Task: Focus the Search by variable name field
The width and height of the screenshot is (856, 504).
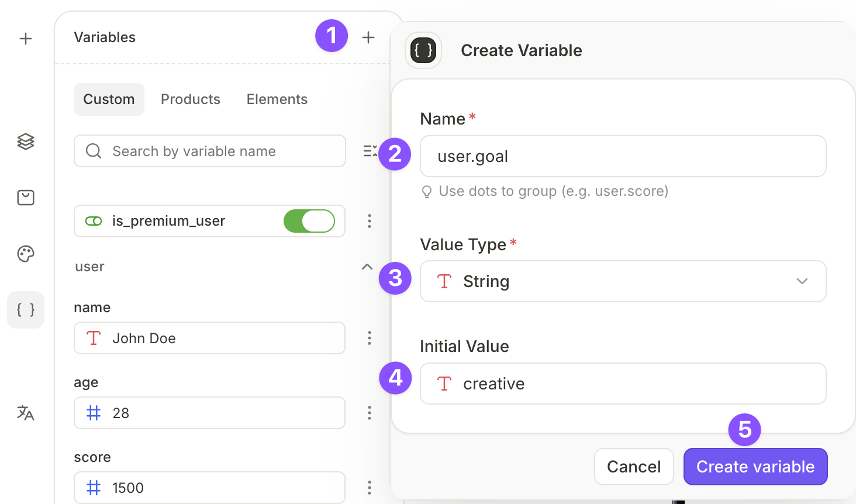Action: [210, 151]
